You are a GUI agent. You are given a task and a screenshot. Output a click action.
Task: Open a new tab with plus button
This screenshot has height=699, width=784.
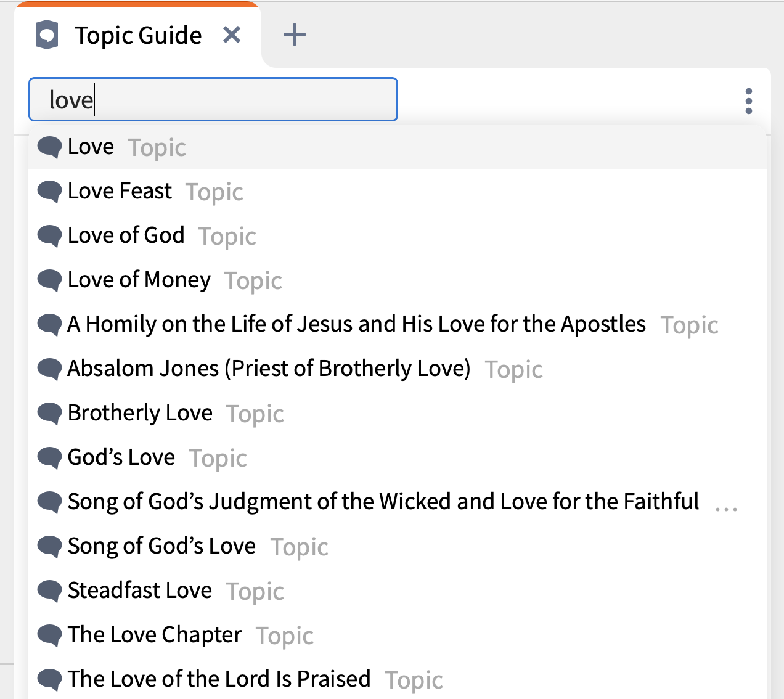pos(295,35)
